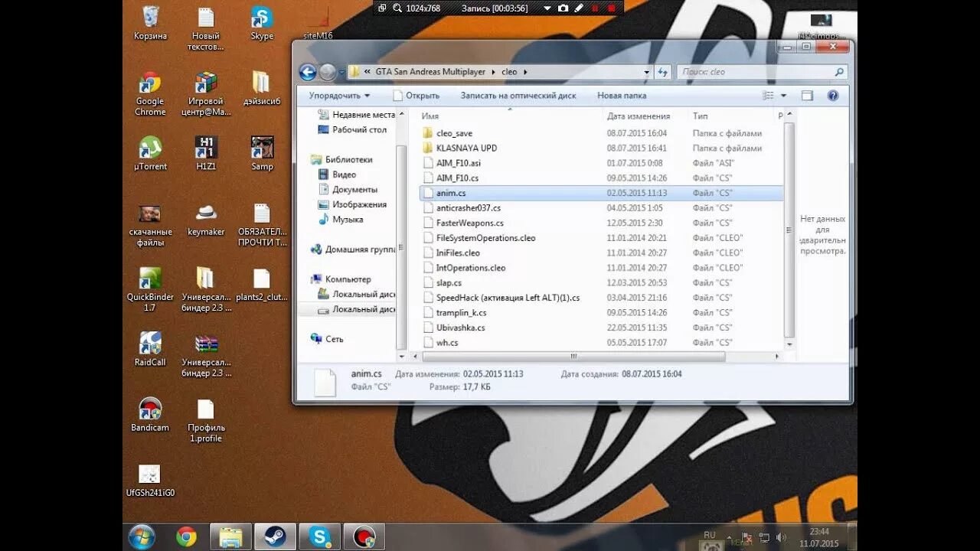
Task: Click the search cleo input field
Action: click(x=763, y=72)
